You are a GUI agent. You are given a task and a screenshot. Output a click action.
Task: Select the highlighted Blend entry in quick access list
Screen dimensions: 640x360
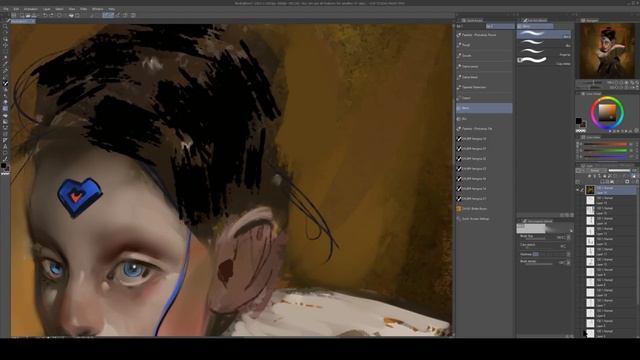pos(484,108)
